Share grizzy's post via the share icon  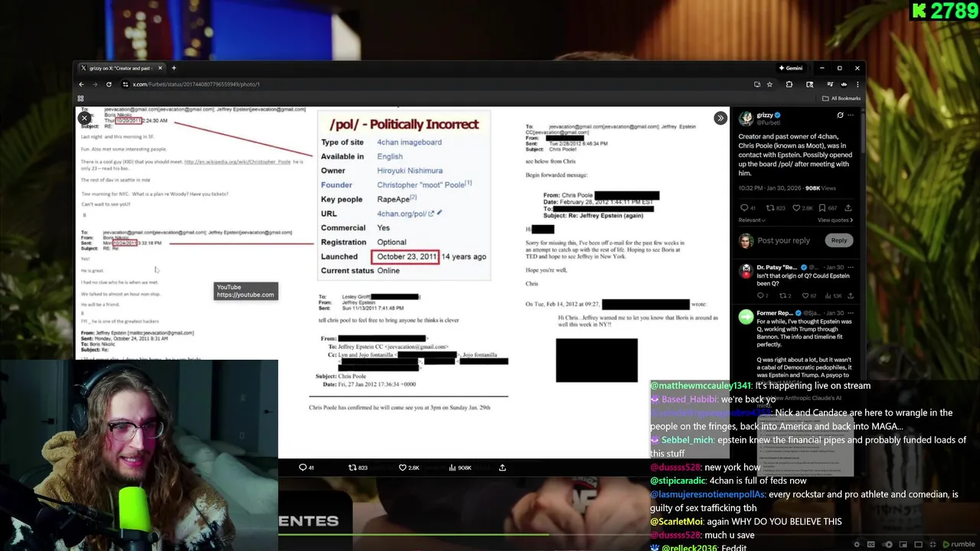[848, 208]
